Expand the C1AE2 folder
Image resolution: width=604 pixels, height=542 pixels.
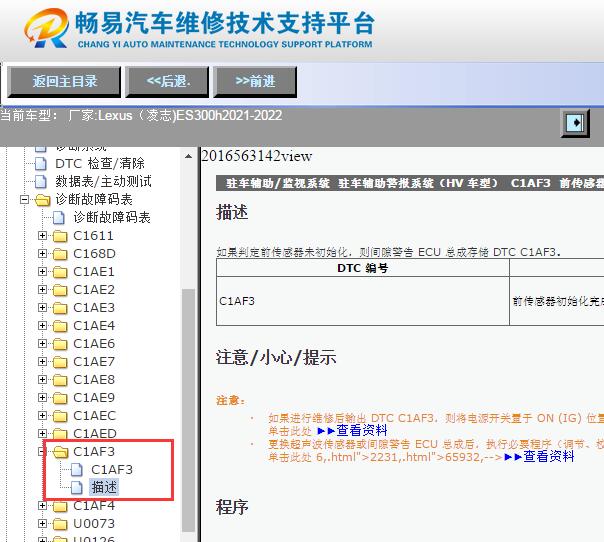(x=42, y=290)
